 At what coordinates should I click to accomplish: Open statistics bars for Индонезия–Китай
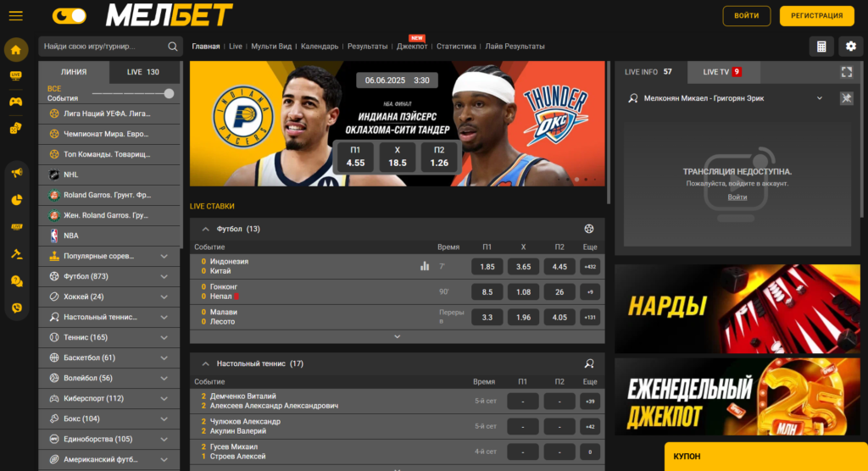pyautogui.click(x=425, y=266)
